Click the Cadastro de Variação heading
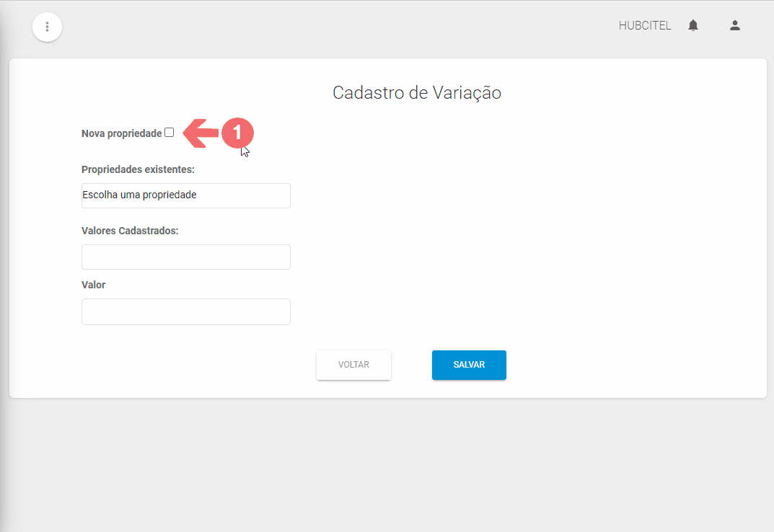774x532 pixels. point(417,93)
